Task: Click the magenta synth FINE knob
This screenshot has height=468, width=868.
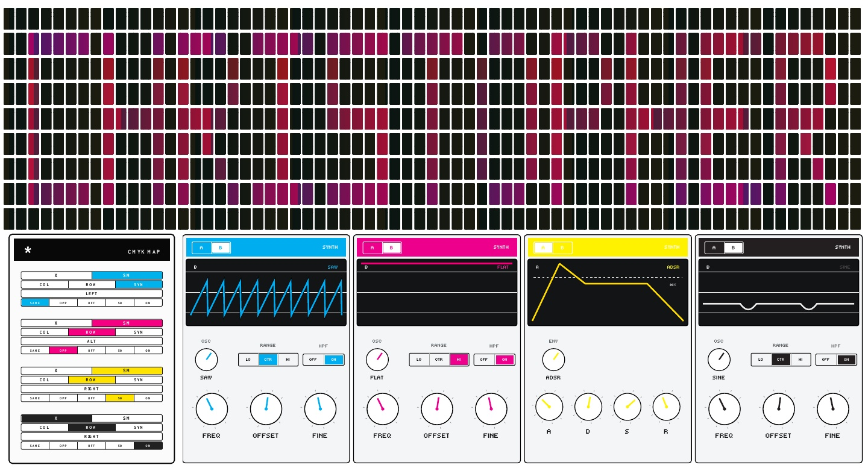Action: [x=491, y=409]
